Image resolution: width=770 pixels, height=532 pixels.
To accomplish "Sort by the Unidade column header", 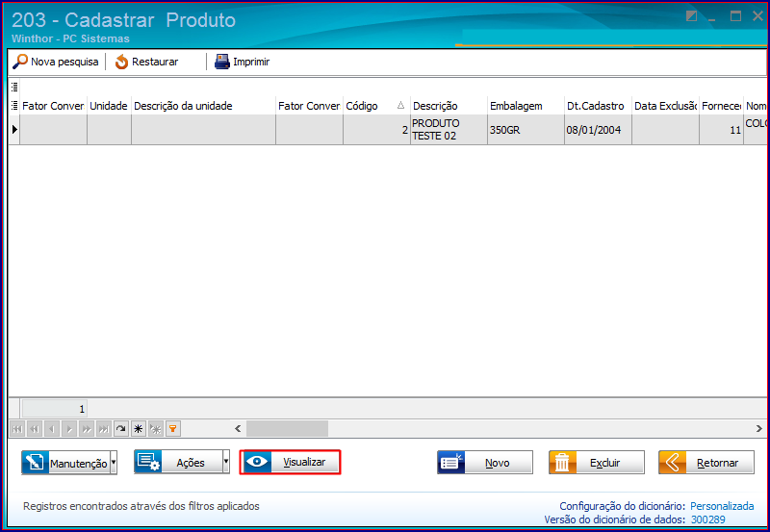I will pyautogui.click(x=109, y=106).
